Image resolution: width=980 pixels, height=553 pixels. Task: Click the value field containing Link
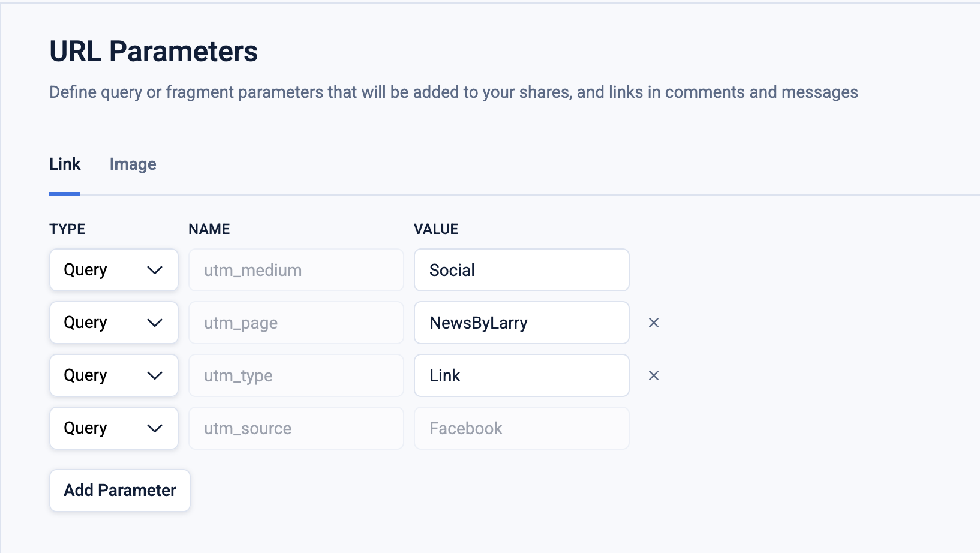coord(521,375)
